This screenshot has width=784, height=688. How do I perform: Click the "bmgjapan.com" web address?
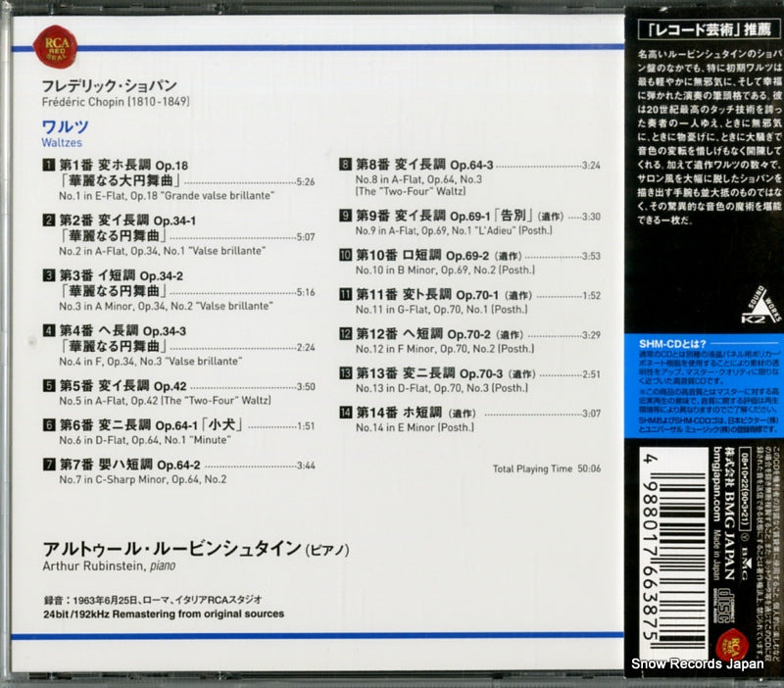(x=717, y=485)
